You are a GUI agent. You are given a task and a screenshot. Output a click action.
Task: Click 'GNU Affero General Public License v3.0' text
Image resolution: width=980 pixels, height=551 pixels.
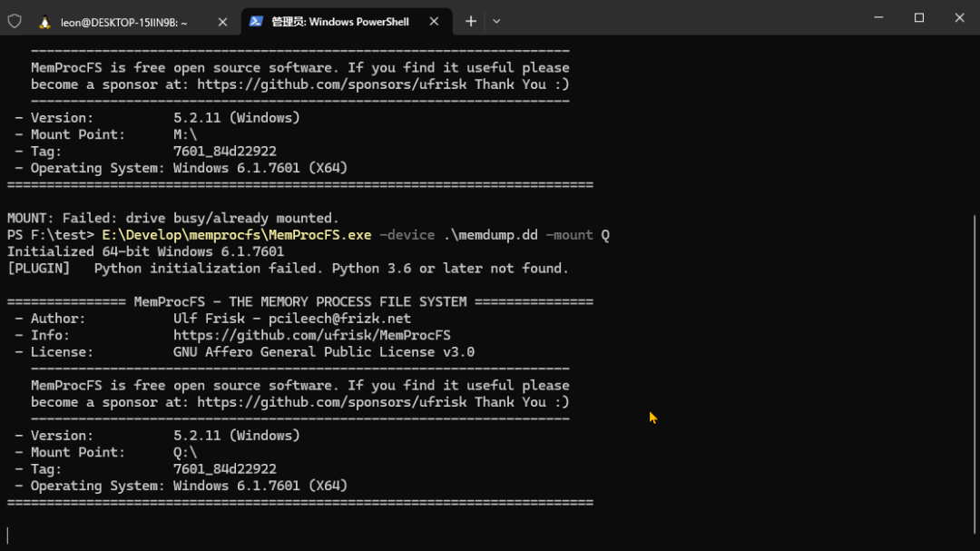pyautogui.click(x=324, y=352)
